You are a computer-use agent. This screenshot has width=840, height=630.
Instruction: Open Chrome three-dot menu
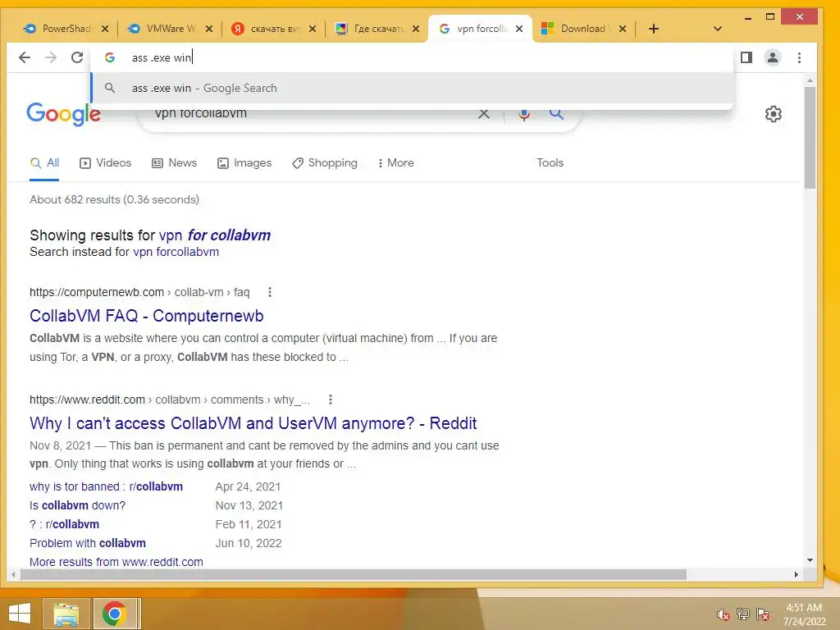click(x=799, y=57)
